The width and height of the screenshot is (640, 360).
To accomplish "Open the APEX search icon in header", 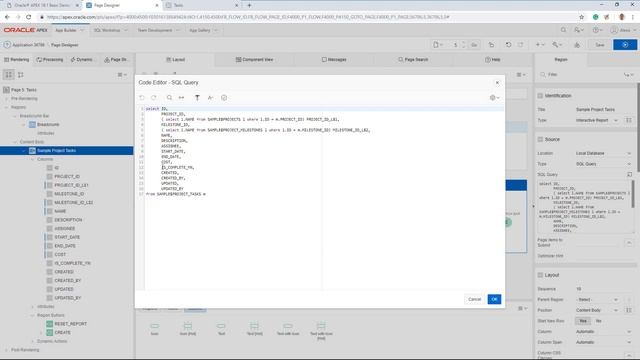I will [563, 30].
